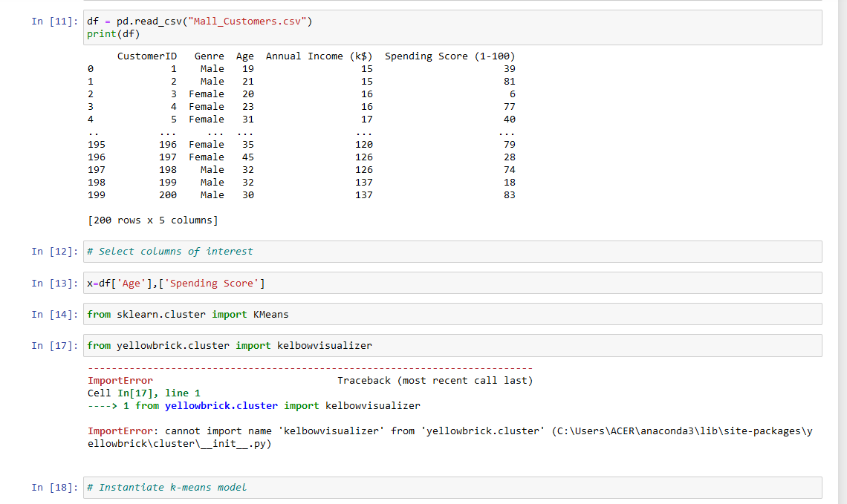Click the In [18] prompt label
Screen dimensions: 847x504
click(x=52, y=487)
